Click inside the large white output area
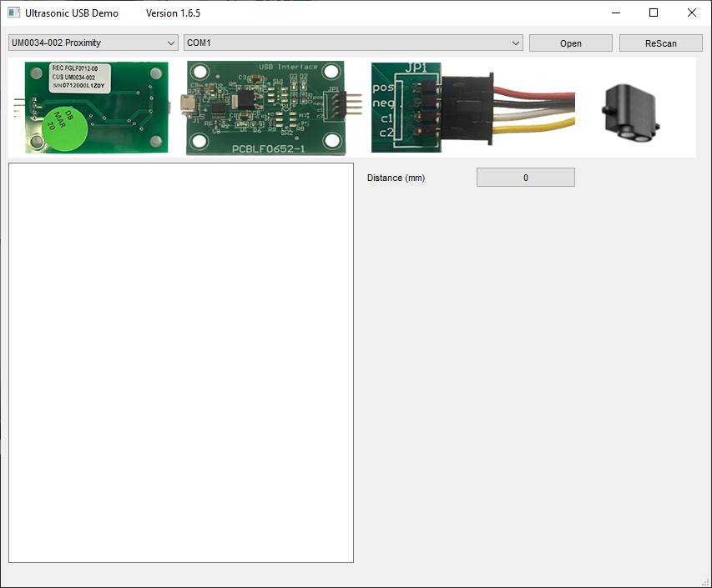Image resolution: width=712 pixels, height=588 pixels. tap(181, 363)
